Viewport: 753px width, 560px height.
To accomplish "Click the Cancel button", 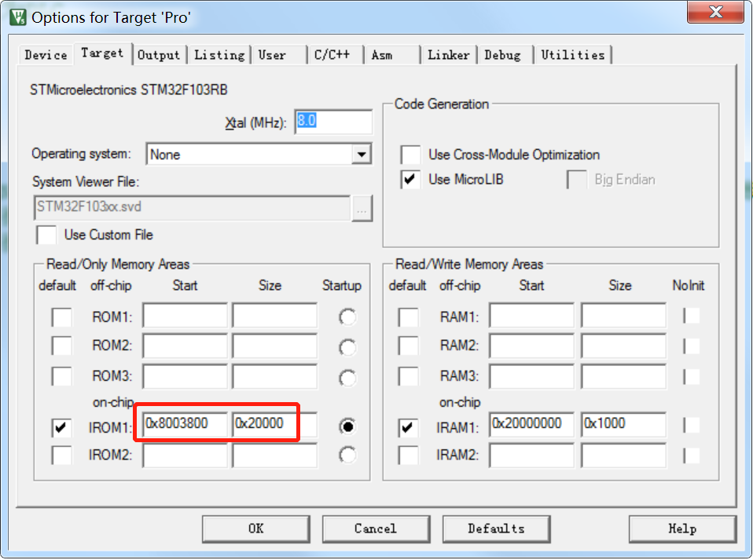I will [x=375, y=529].
